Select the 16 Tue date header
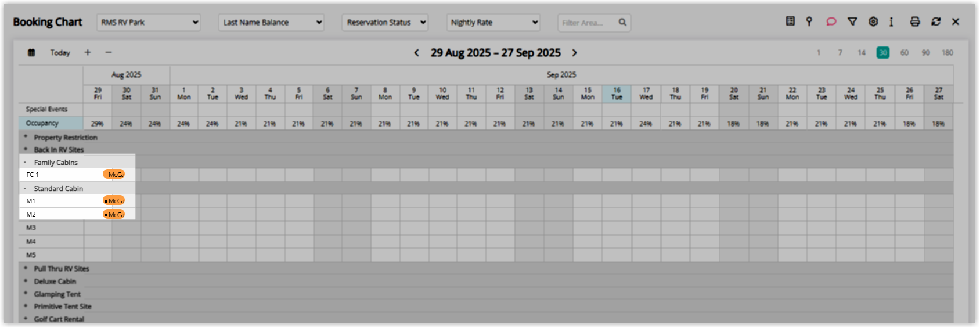Screen dimensions: 980x328 pos(617,93)
